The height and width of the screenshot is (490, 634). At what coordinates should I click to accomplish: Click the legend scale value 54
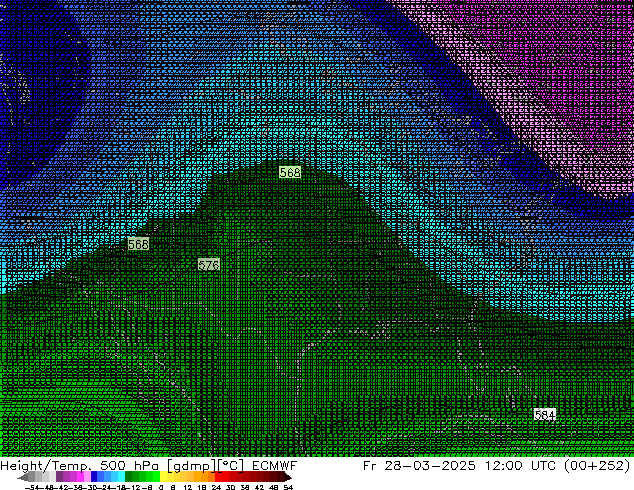click(288, 487)
